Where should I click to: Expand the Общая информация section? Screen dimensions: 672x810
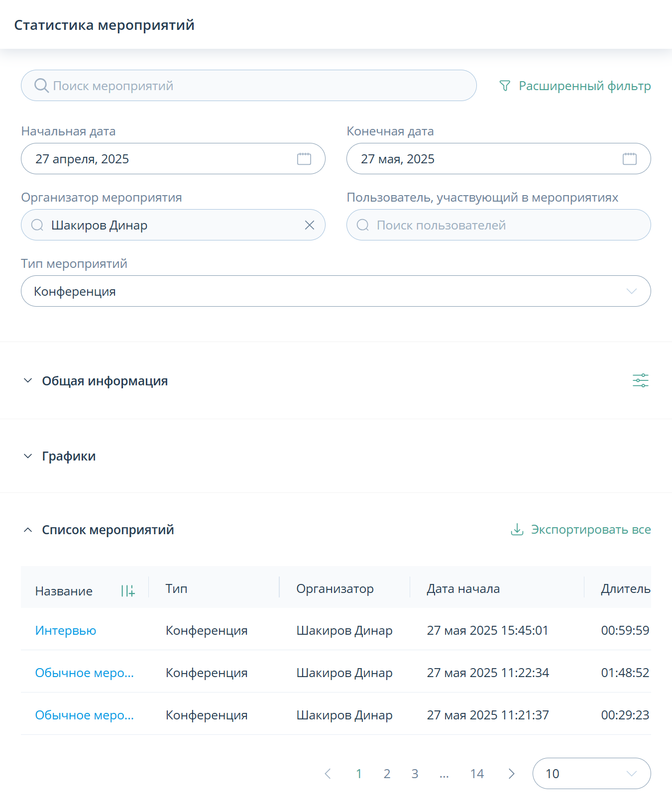tap(28, 381)
